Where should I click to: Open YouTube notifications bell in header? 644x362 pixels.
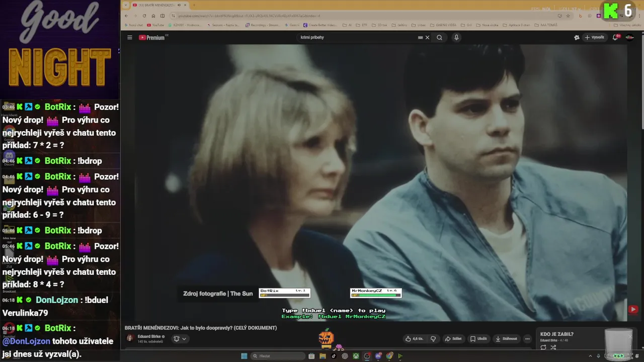616,37
